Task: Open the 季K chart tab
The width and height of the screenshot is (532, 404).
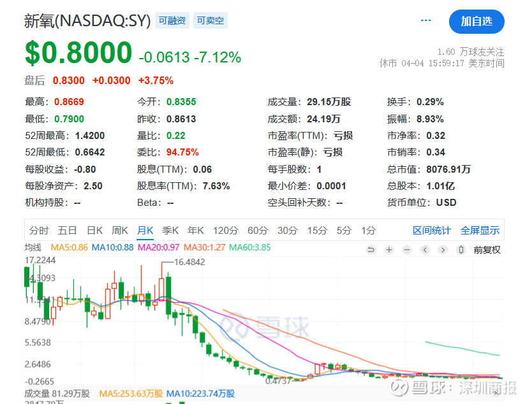Action: [x=170, y=231]
